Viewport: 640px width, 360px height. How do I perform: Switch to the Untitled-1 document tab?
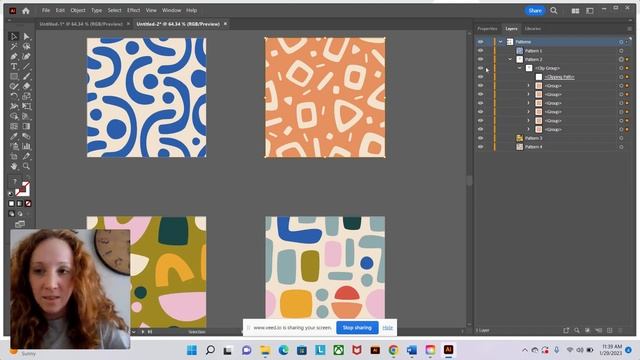(x=81, y=24)
